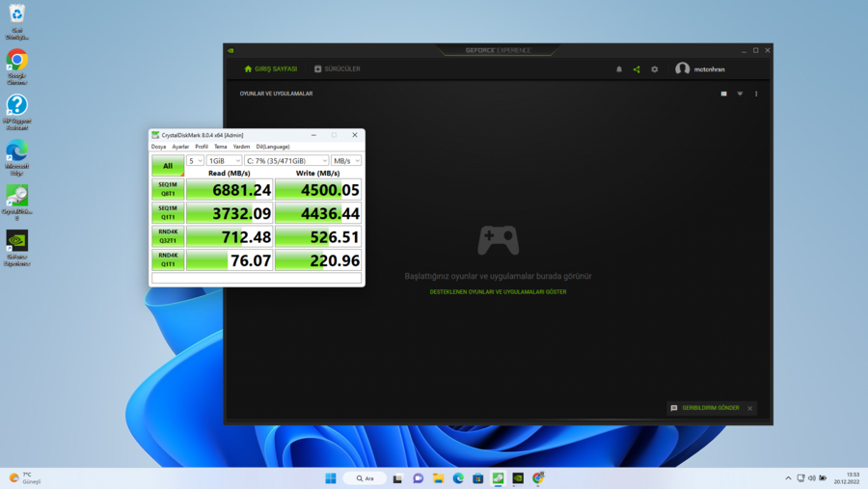Open the games filter icon in GeForce Experience
Screen dimensions: 868x489
click(740, 94)
